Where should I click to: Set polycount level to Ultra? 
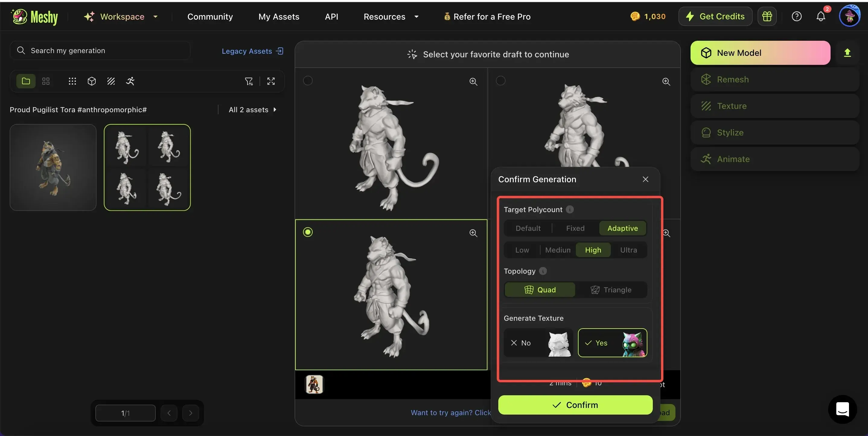[628, 250]
